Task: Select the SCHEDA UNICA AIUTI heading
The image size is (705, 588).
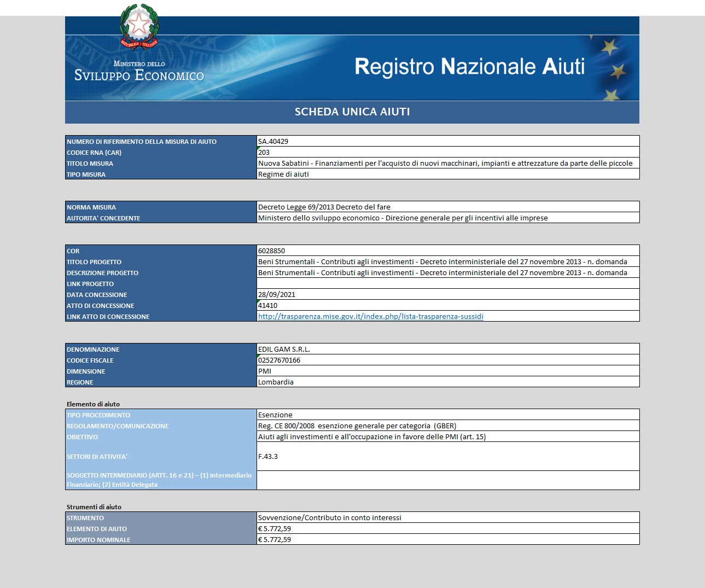Action: pyautogui.click(x=352, y=112)
